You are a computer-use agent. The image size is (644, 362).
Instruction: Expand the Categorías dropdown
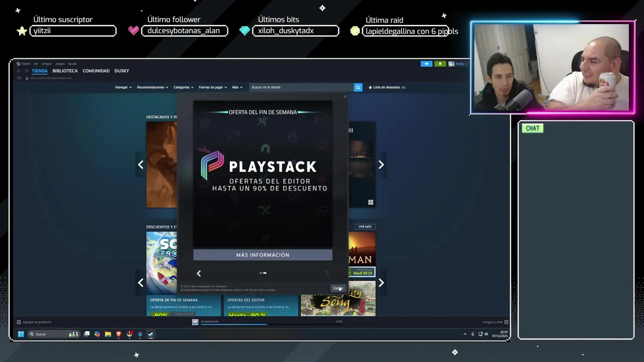183,87
